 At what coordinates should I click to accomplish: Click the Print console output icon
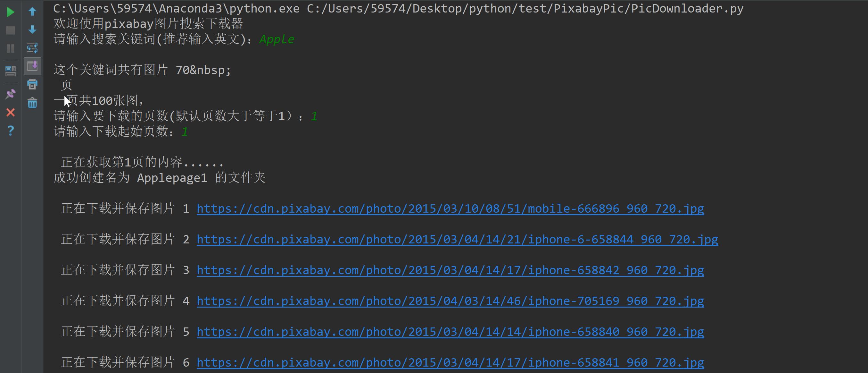click(32, 84)
